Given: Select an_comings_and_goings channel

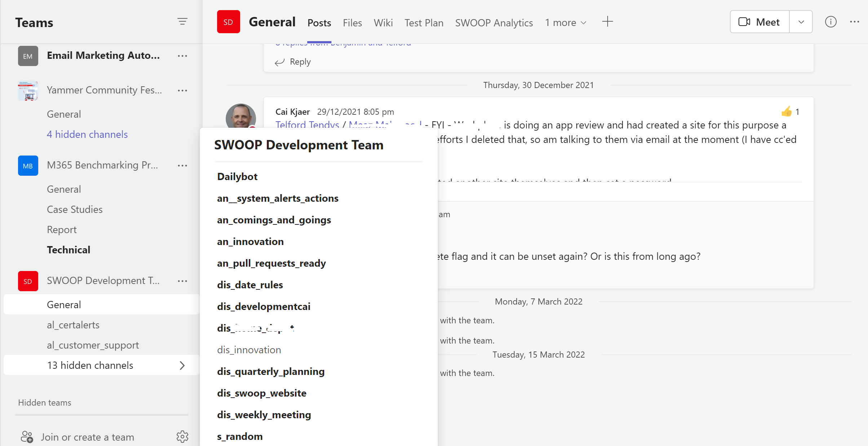Looking at the screenshot, I should pyautogui.click(x=274, y=220).
